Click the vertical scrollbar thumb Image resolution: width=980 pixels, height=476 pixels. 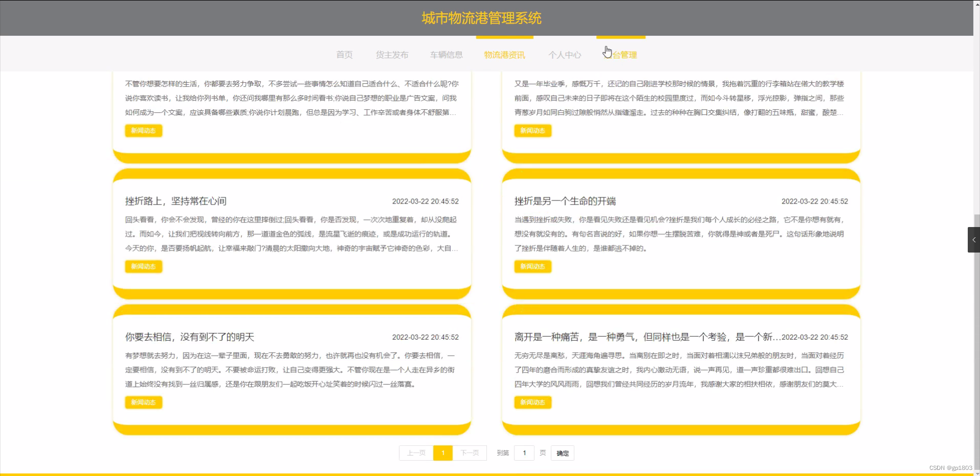[977, 342]
